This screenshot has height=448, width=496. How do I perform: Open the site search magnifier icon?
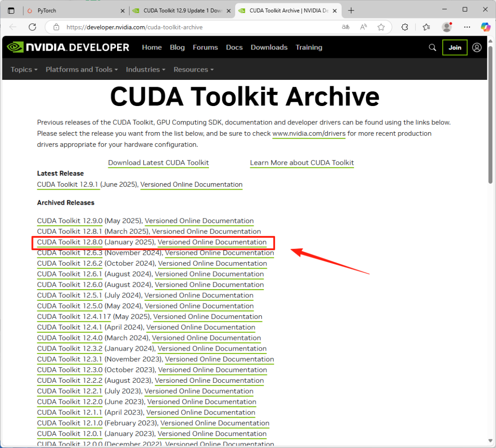click(432, 47)
